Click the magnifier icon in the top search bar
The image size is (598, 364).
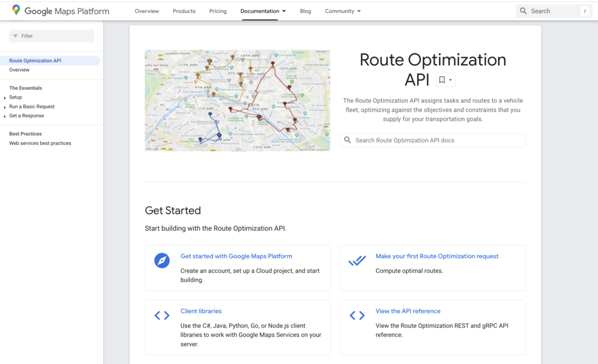pos(524,10)
